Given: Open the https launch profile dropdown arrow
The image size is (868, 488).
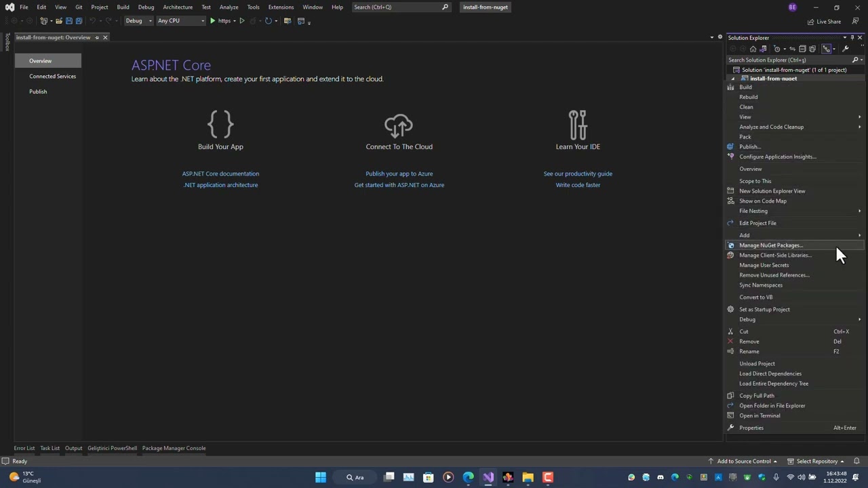Looking at the screenshot, I should click(235, 21).
